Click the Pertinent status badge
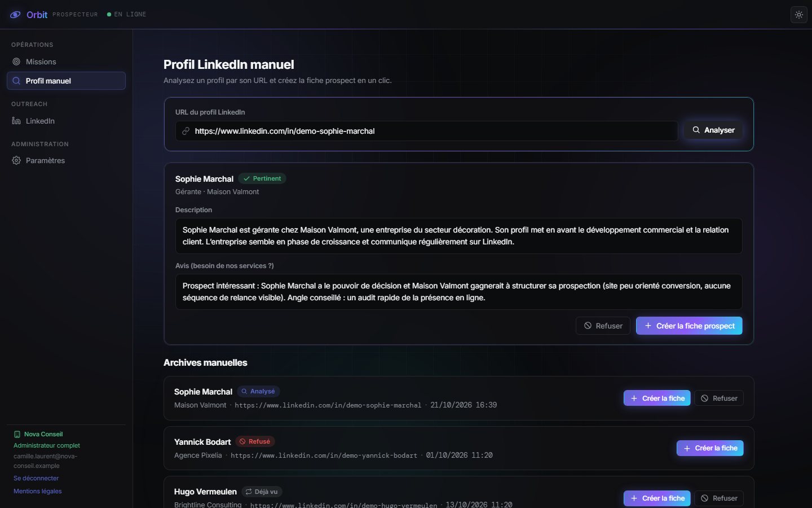Image resolution: width=812 pixels, height=508 pixels. click(x=262, y=178)
